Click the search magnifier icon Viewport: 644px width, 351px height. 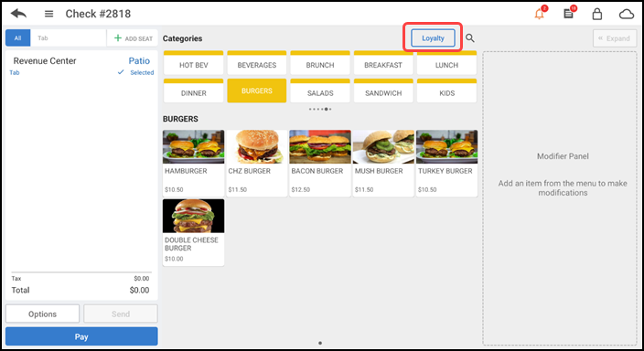coord(470,38)
